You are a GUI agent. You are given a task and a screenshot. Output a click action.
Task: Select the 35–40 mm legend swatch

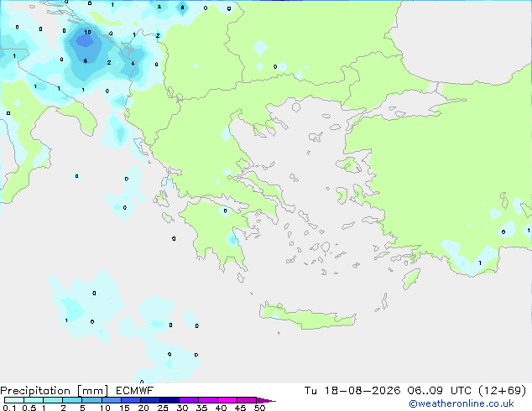click(207, 400)
